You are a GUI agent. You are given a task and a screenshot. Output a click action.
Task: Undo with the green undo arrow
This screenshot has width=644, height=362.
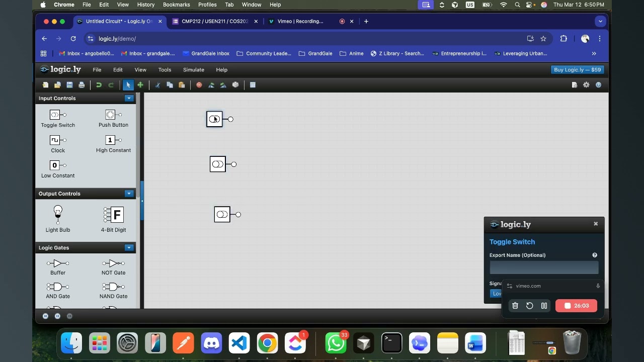pos(99,85)
